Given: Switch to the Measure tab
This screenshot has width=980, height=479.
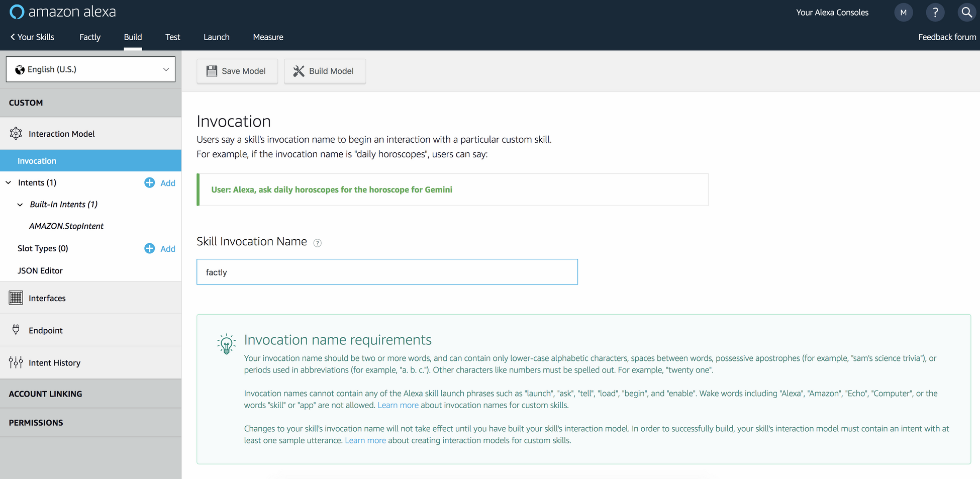Looking at the screenshot, I should (x=268, y=37).
